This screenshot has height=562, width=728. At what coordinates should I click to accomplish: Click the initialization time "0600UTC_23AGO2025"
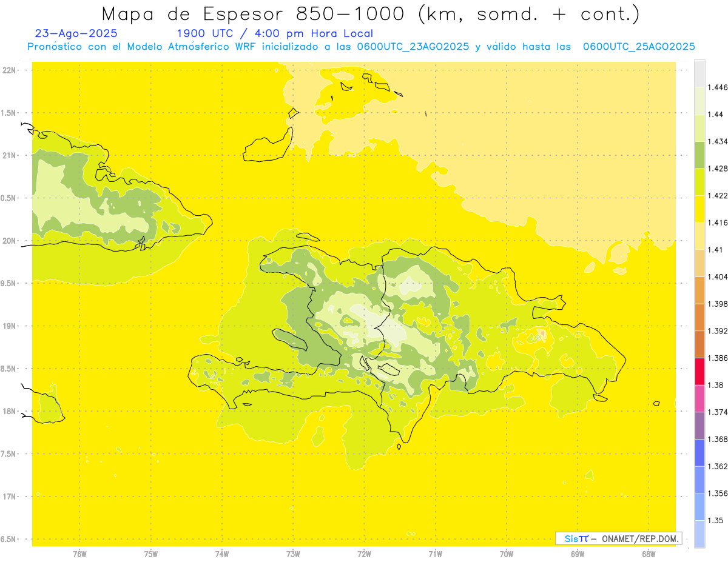point(413,47)
